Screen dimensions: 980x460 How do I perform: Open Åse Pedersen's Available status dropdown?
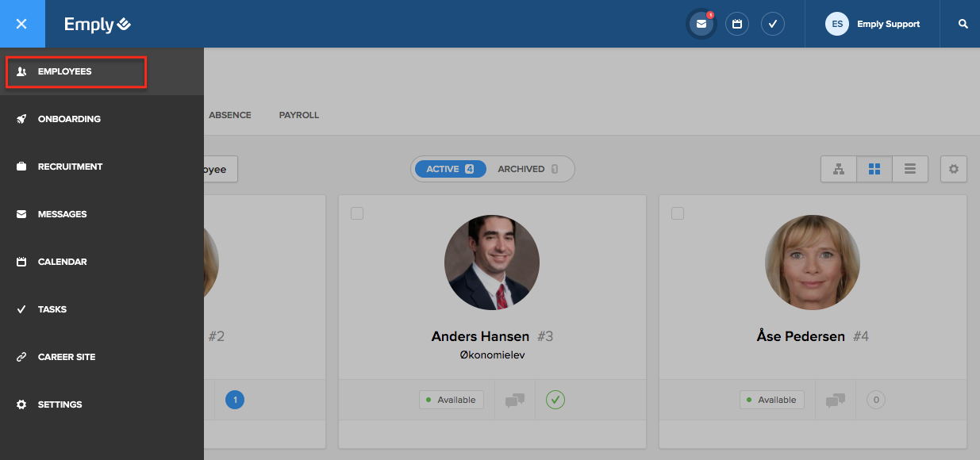click(x=772, y=400)
